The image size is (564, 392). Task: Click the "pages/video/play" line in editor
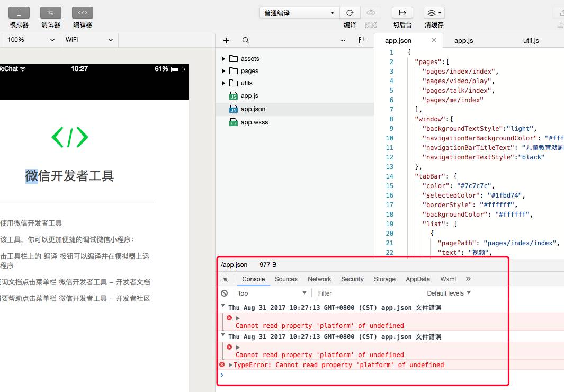pos(458,81)
